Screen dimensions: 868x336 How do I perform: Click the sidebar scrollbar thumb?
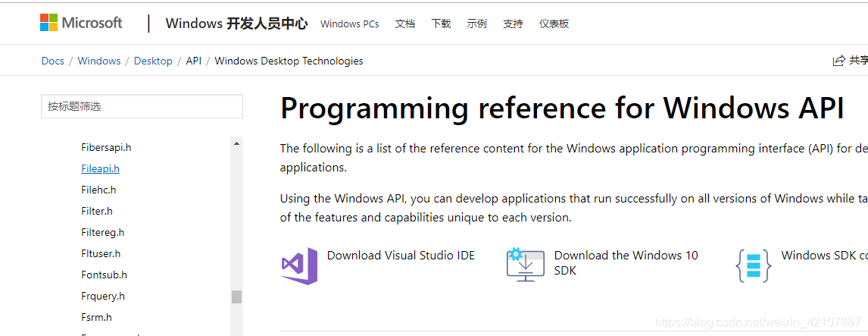click(236, 297)
